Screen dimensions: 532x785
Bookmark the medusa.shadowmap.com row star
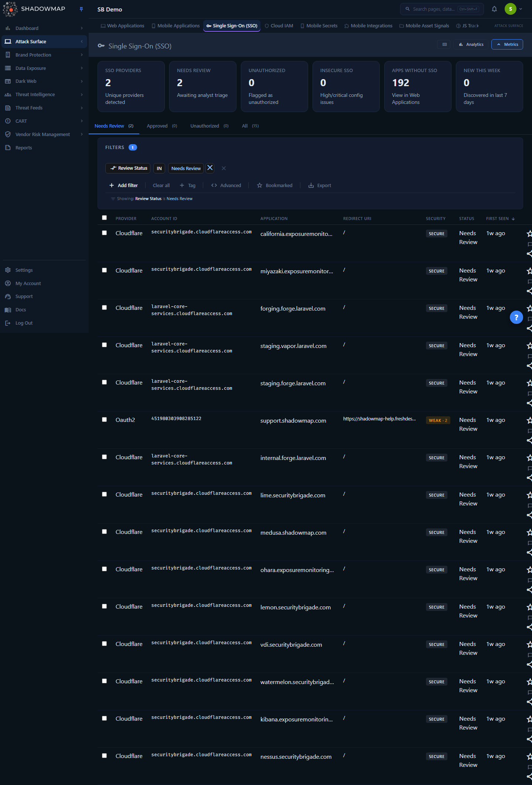coord(529,532)
